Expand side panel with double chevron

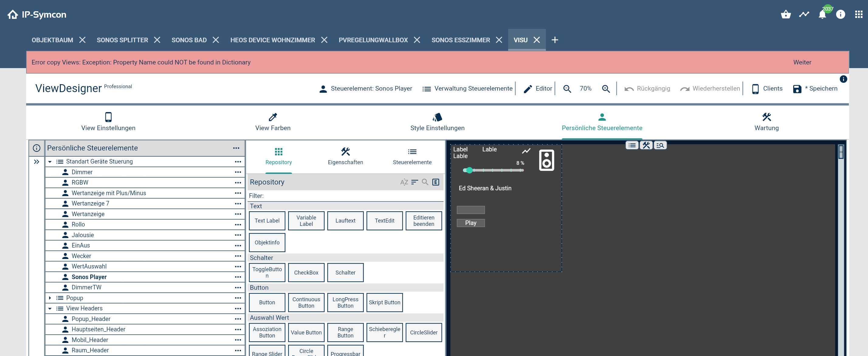(x=36, y=162)
